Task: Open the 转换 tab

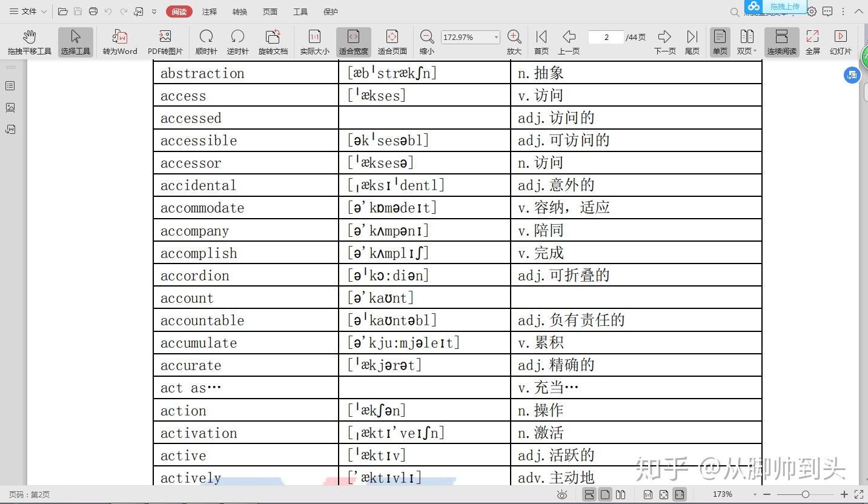Action: [x=240, y=12]
